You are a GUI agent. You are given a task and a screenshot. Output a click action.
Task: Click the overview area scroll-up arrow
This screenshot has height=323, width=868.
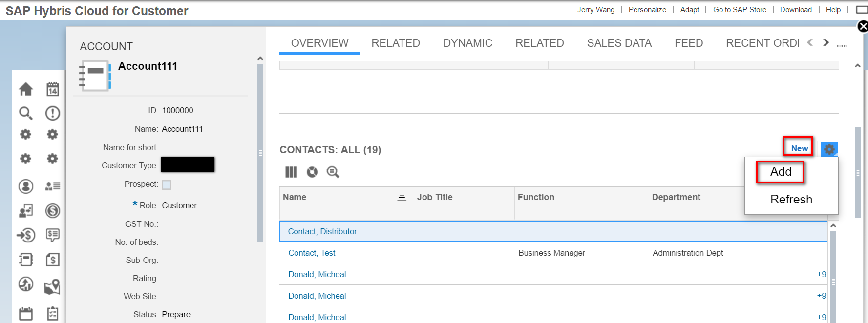coord(858,66)
